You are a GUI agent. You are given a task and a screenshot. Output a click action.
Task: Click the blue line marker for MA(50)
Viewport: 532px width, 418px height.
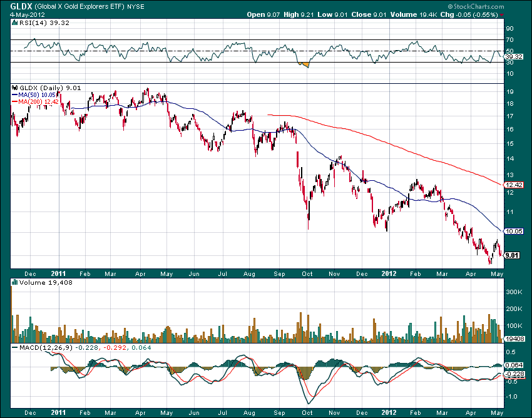pos(14,95)
